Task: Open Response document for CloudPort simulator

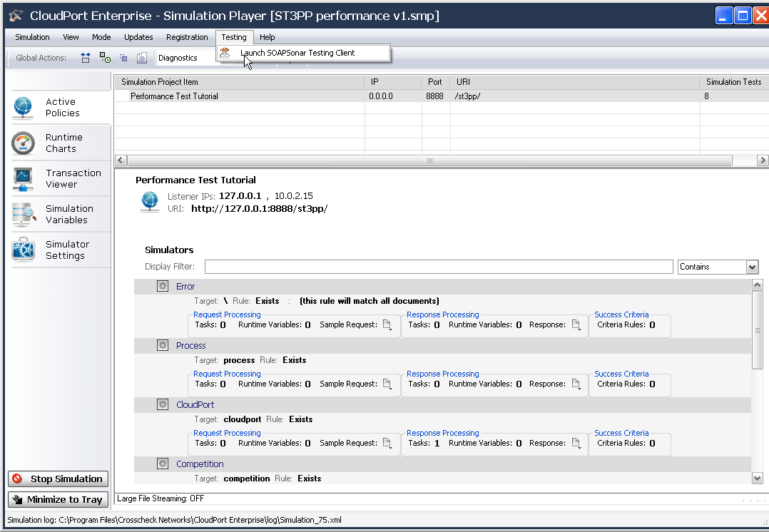Action: tap(576, 444)
